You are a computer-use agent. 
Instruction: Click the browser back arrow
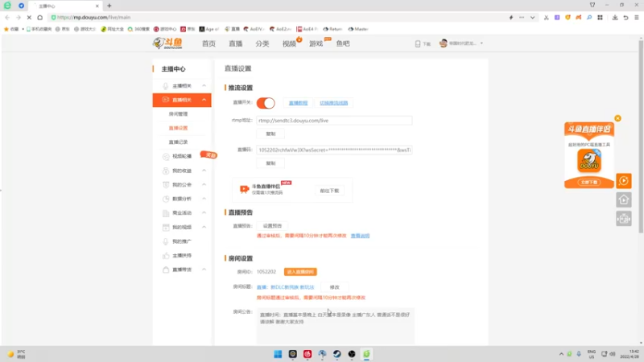7,17
